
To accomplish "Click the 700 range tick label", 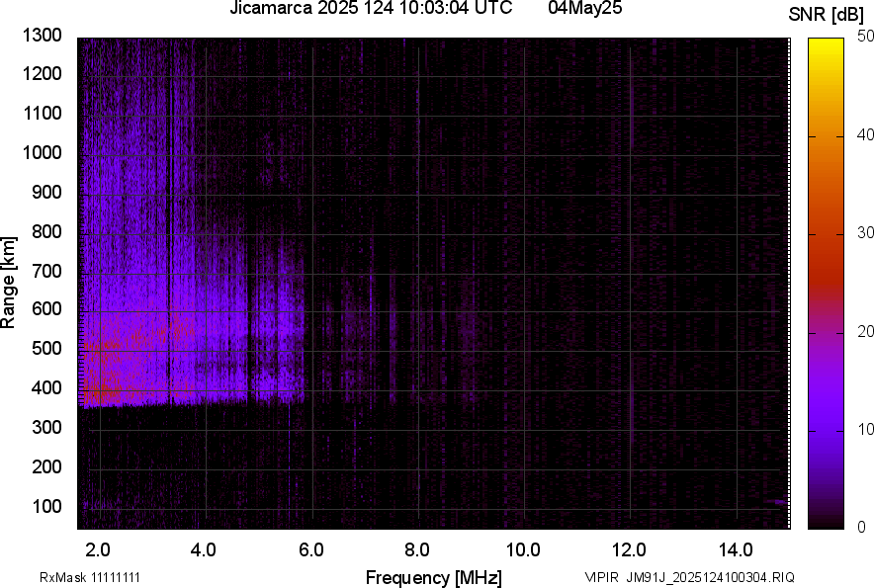I will pyautogui.click(x=46, y=272).
